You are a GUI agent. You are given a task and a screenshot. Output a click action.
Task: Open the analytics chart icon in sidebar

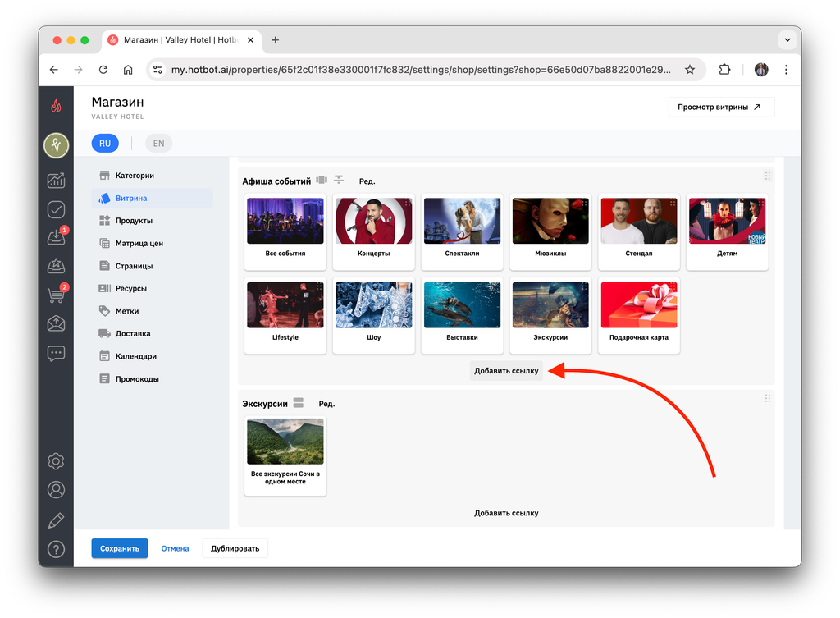tap(57, 181)
